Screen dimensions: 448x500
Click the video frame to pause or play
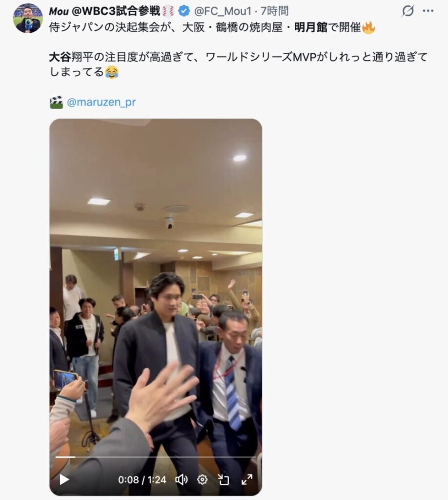(x=156, y=287)
